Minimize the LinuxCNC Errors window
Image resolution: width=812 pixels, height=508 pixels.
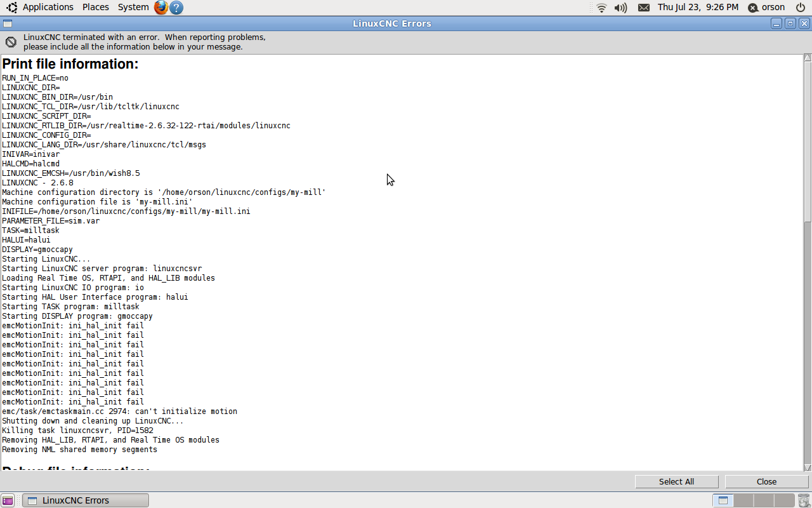[776, 23]
